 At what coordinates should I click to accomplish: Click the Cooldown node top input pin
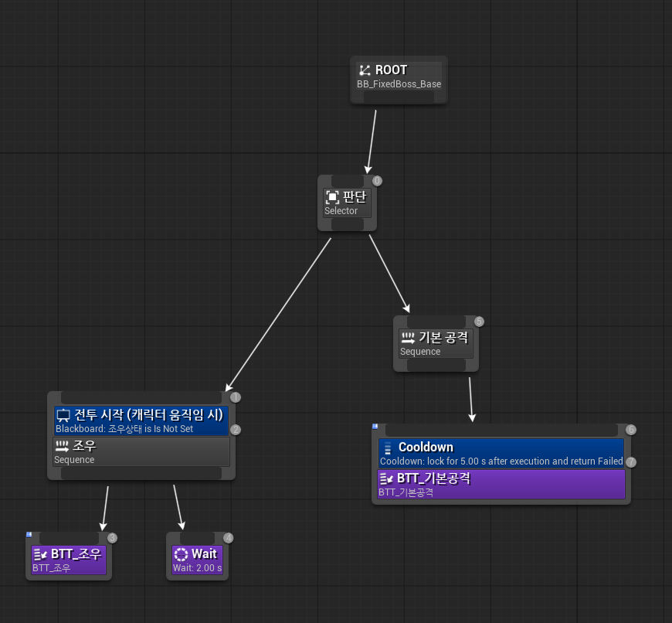(501, 430)
